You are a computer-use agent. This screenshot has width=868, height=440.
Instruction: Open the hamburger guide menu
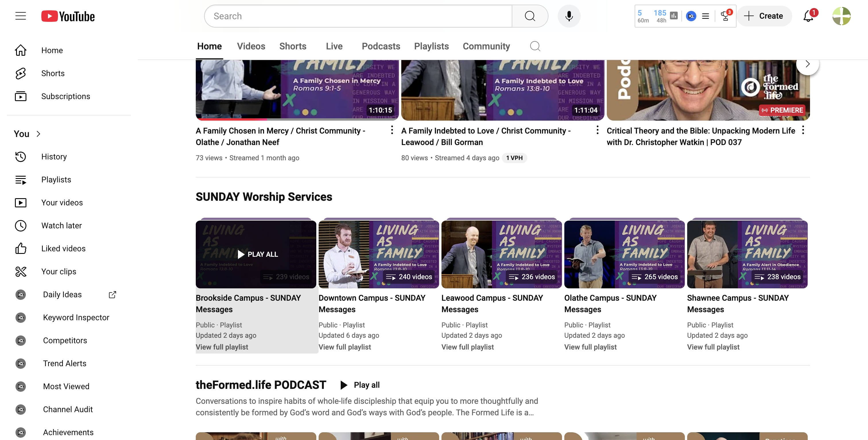coord(21,16)
